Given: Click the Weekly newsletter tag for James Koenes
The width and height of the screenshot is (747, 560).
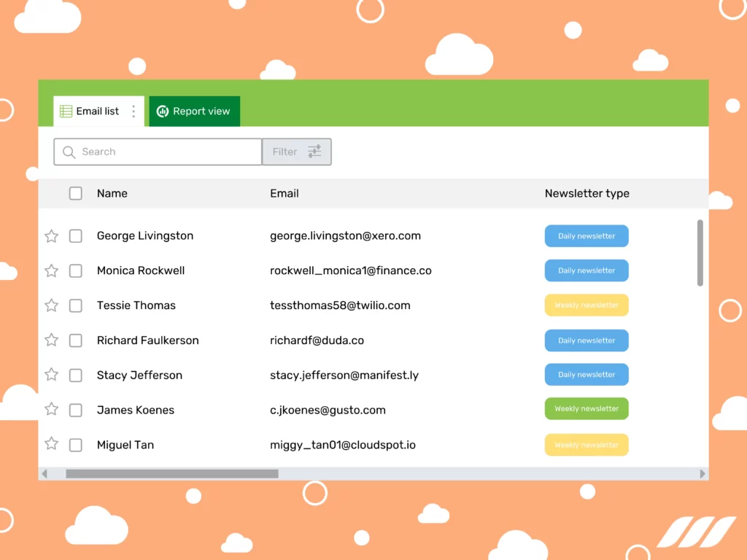Looking at the screenshot, I should tap(587, 408).
